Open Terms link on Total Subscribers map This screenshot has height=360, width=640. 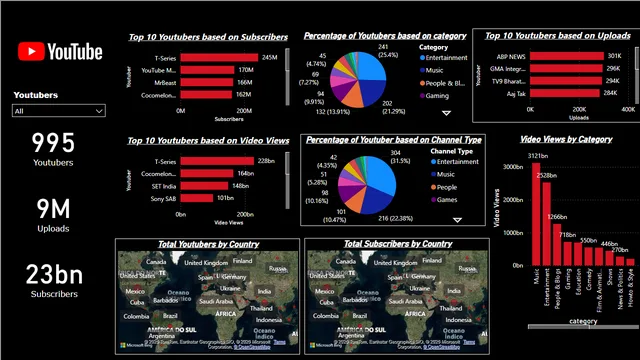pyautogui.click(x=469, y=342)
